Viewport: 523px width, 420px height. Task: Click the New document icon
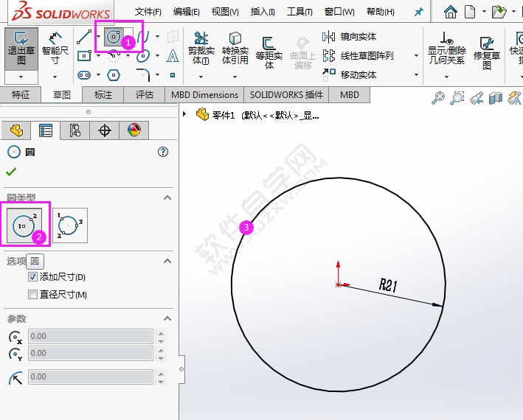point(470,12)
